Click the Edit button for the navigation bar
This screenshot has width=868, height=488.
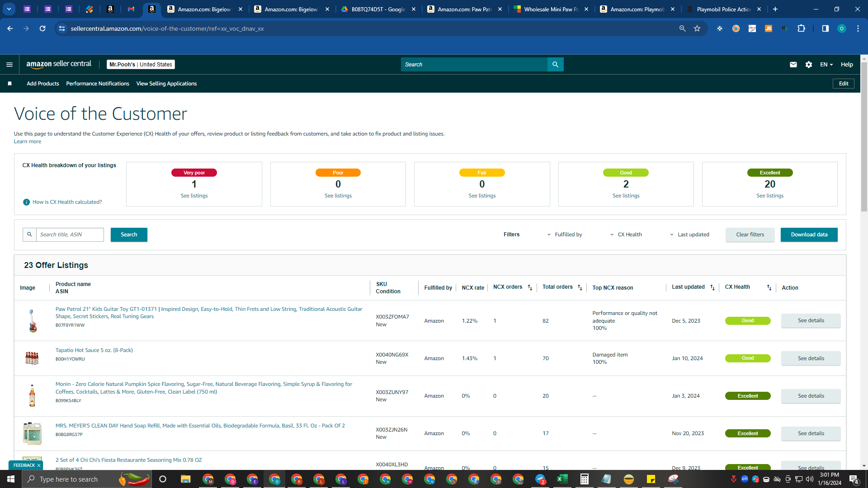(844, 84)
